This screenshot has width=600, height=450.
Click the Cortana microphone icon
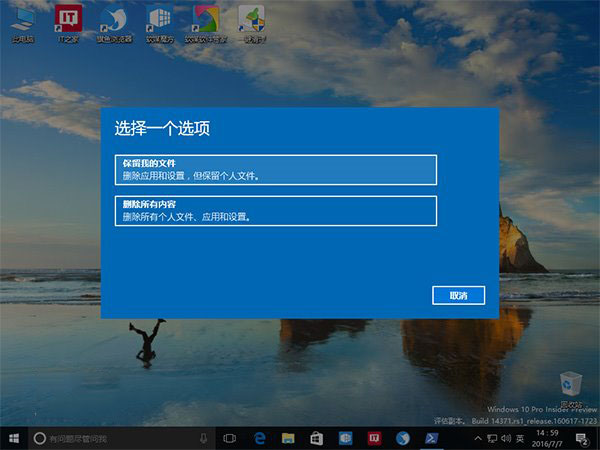pos(203,438)
